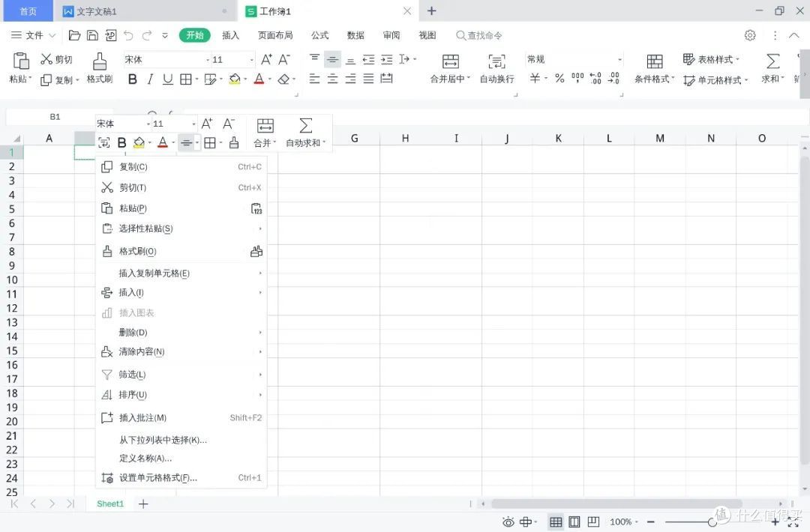The height and width of the screenshot is (532, 810).
Task: Click 自动求和 in the mini toolbar
Action: [306, 133]
